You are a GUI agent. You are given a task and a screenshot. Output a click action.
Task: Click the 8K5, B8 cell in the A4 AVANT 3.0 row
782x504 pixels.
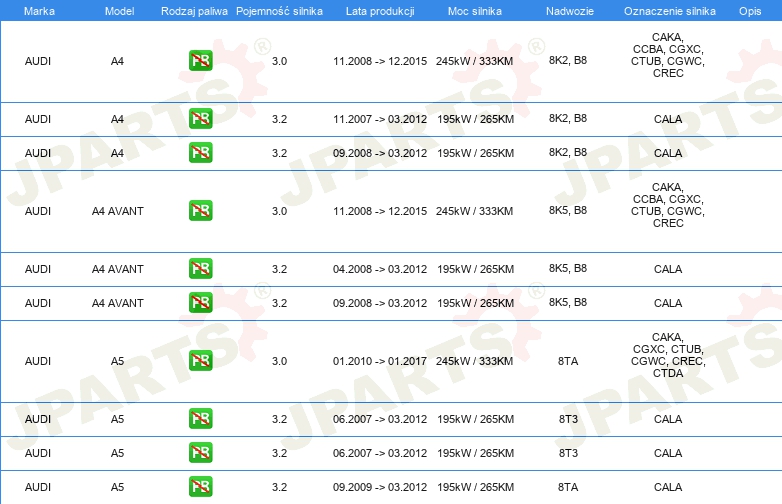568,210
